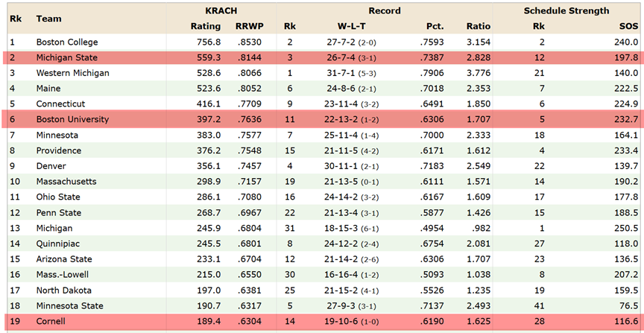This screenshot has height=333, width=644.
Task: Select Maine's 523.6 rating cell
Action: 210,89
